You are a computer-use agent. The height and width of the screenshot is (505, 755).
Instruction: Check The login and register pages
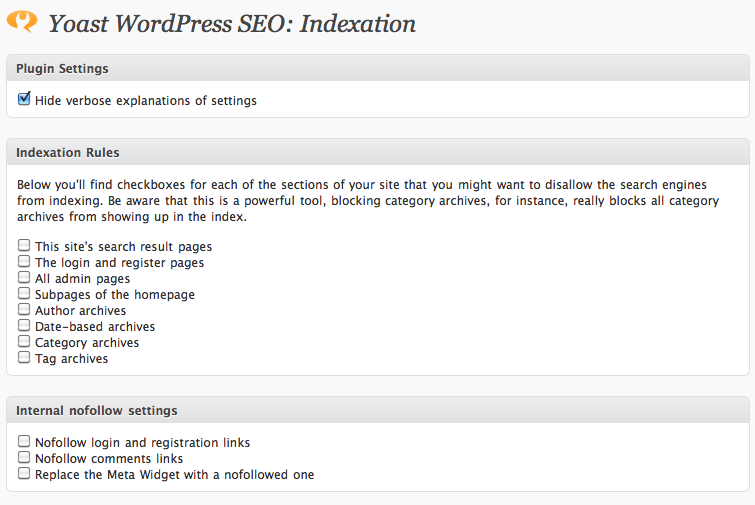(x=24, y=261)
